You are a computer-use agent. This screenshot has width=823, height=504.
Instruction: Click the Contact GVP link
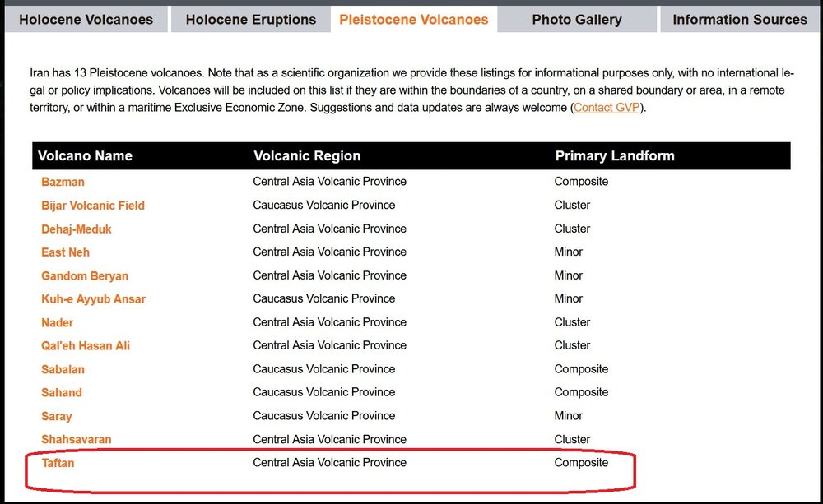(607, 108)
